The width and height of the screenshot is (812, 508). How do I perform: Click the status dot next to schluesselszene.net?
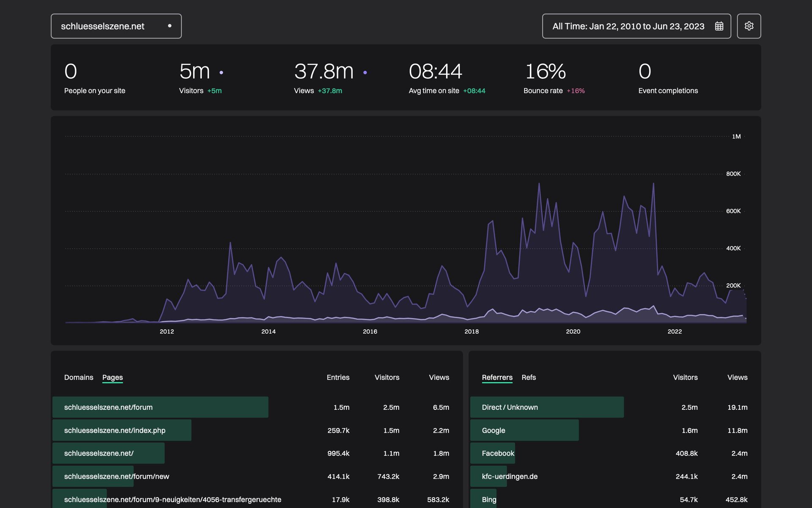point(170,26)
